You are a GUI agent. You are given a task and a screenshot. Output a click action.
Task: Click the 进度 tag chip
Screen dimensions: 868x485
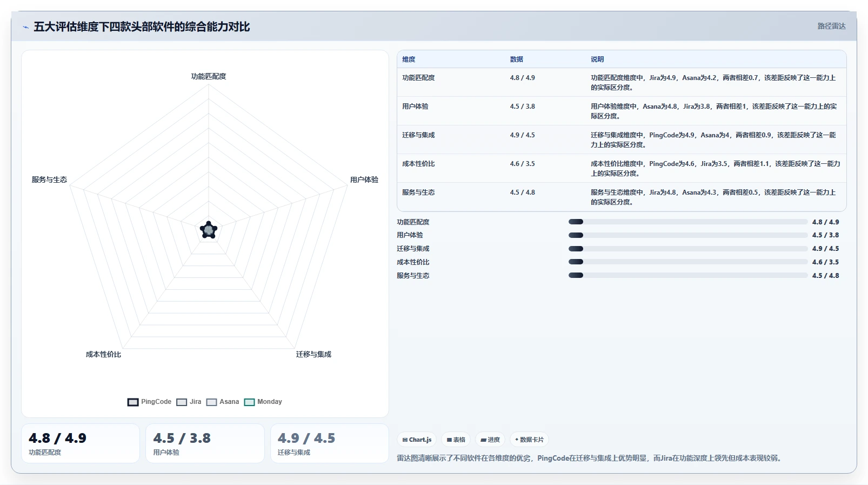(x=490, y=440)
